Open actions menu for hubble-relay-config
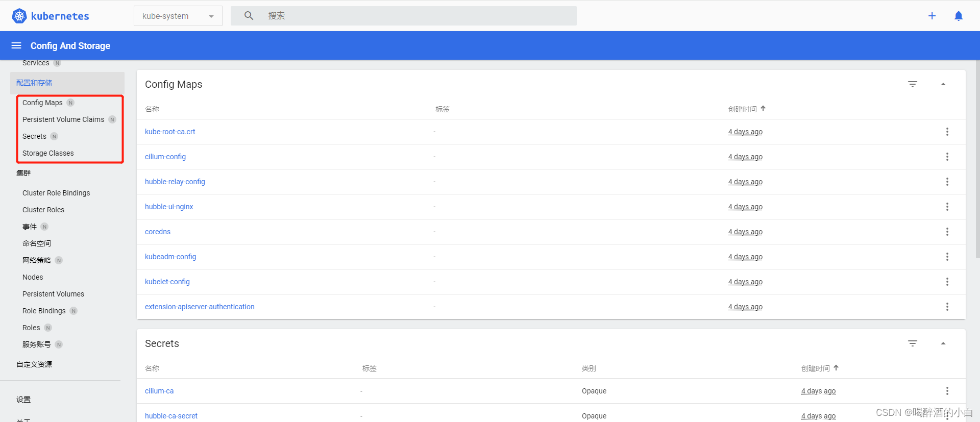The width and height of the screenshot is (980, 422). 947,182
